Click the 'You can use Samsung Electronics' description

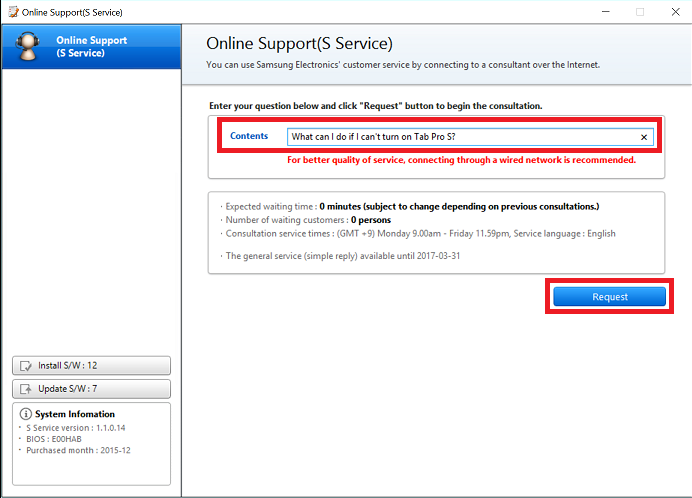pos(403,65)
